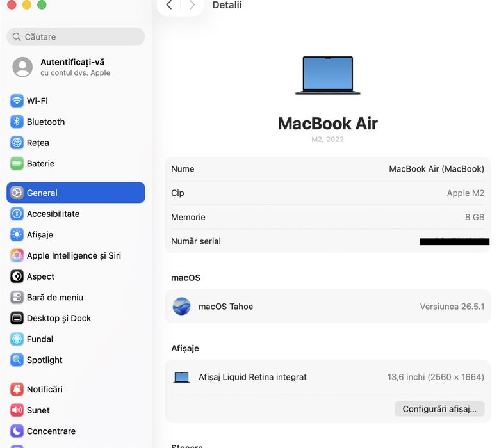This screenshot has width=499, height=448.
Task: Click the Liquid Retina display laptop icon
Action: (x=182, y=378)
